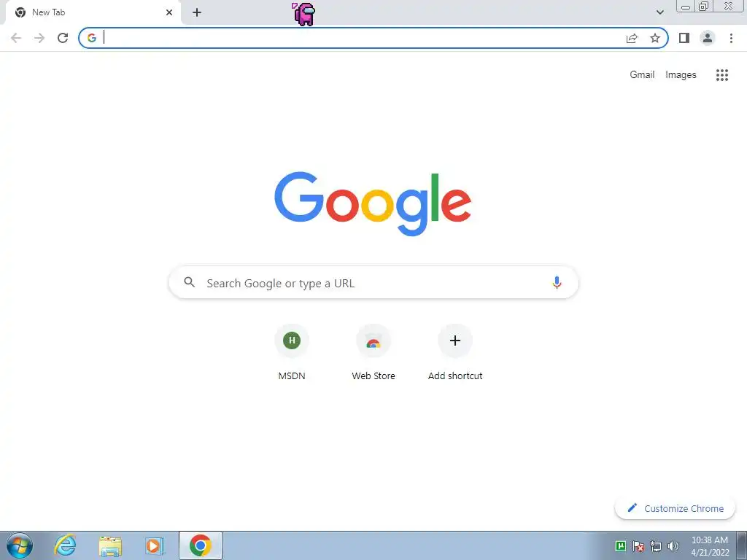Open the MSDN shortcut

point(292,352)
